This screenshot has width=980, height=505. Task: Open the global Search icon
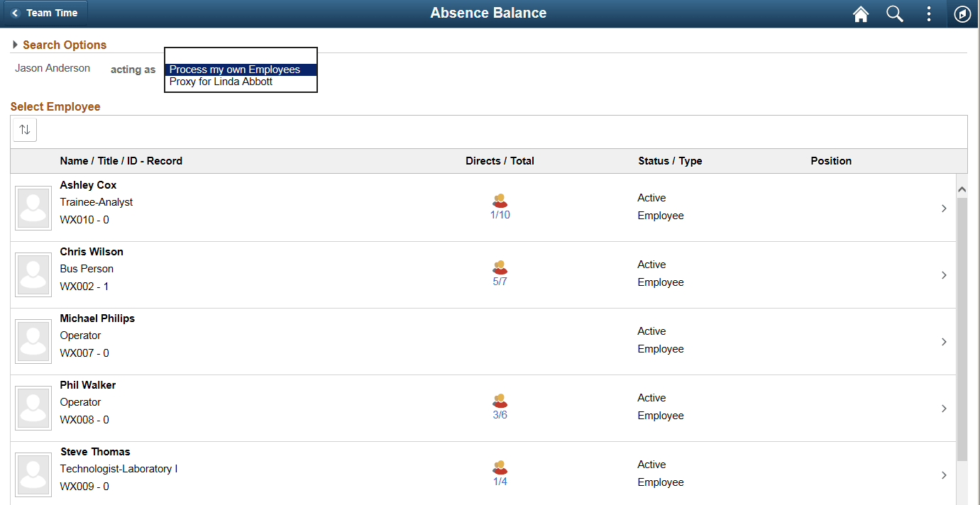pyautogui.click(x=895, y=13)
